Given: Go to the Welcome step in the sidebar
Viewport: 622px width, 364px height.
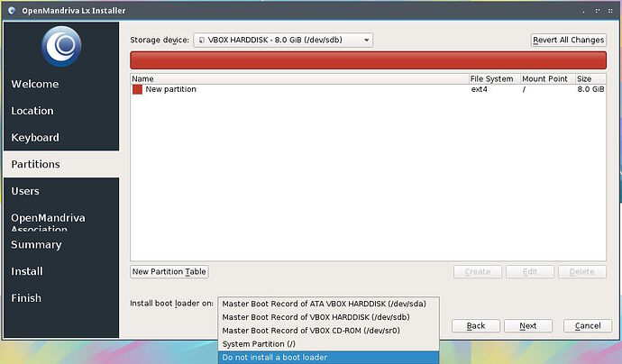Looking at the screenshot, I should click(x=35, y=84).
